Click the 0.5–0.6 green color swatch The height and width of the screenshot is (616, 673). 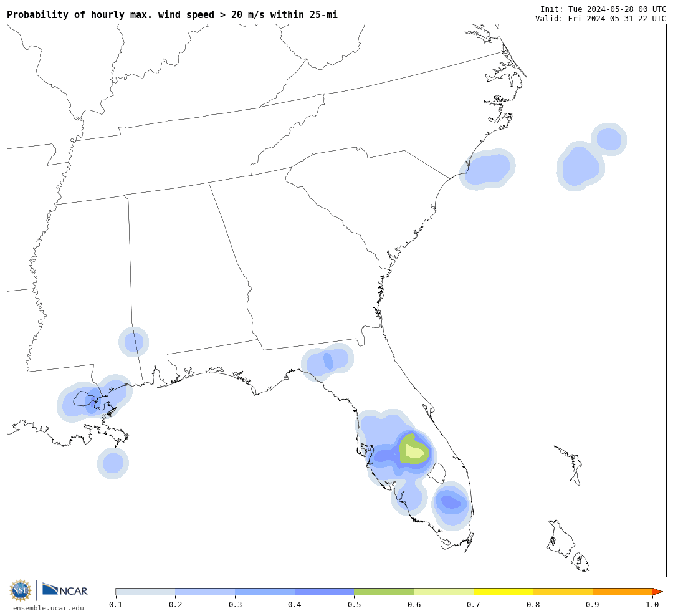pyautogui.click(x=384, y=592)
